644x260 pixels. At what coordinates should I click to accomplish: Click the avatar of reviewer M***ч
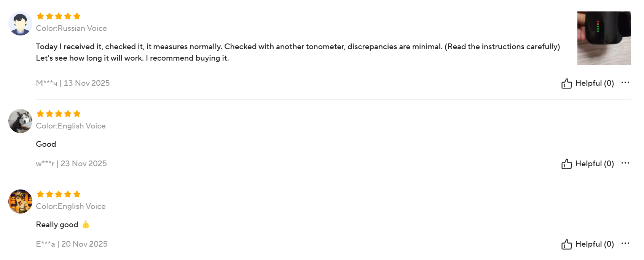pyautogui.click(x=20, y=24)
